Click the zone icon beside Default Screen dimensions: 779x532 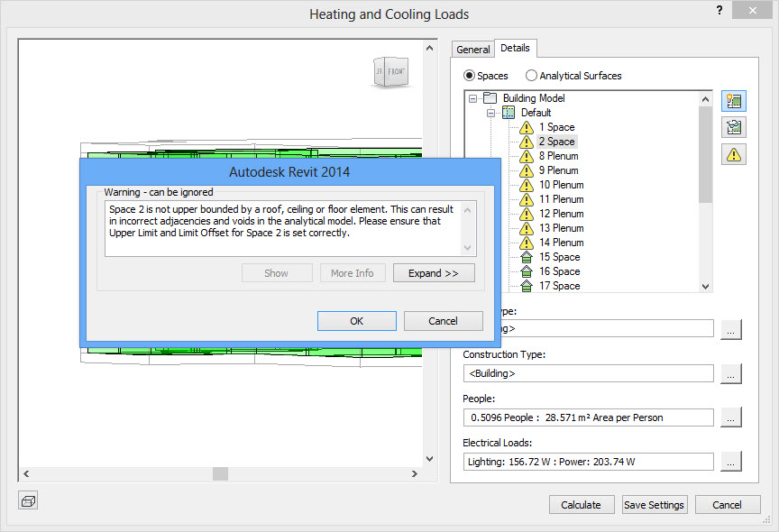(509, 113)
